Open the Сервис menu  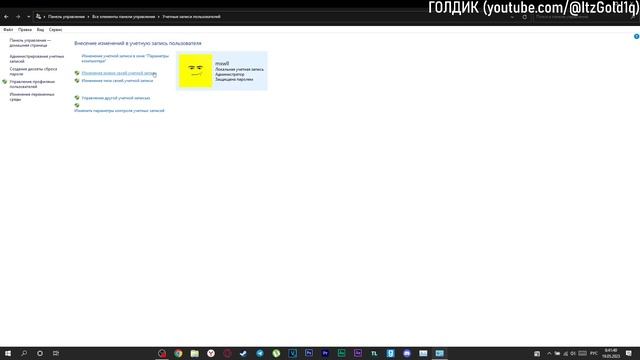56,30
